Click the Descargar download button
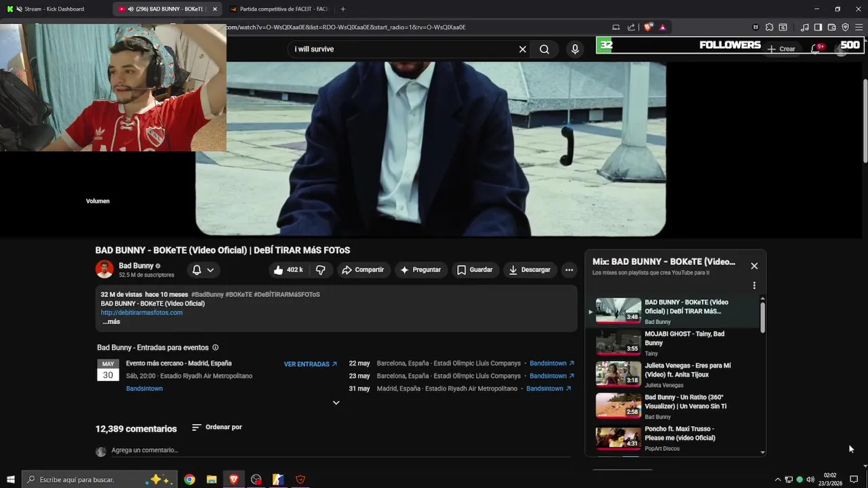 [530, 270]
